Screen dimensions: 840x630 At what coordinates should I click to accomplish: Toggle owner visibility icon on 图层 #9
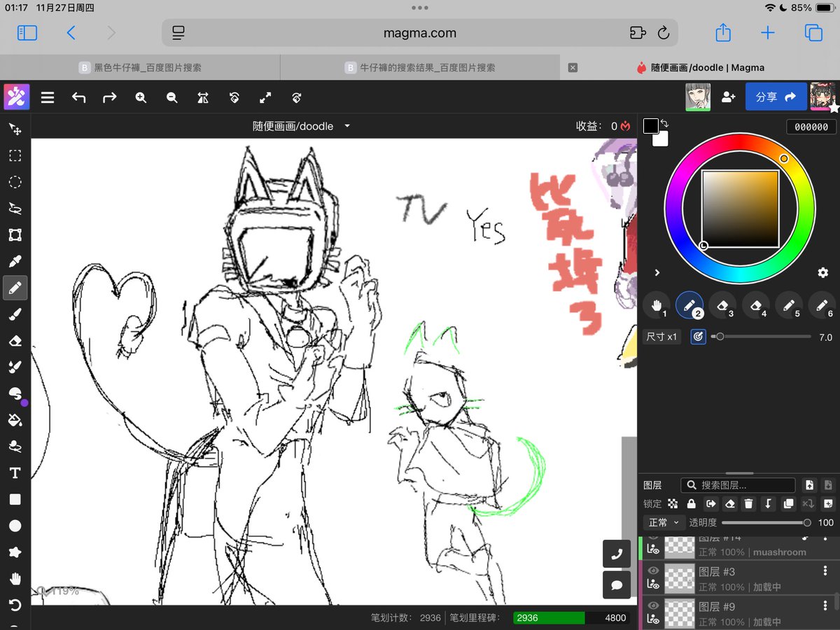point(652,619)
